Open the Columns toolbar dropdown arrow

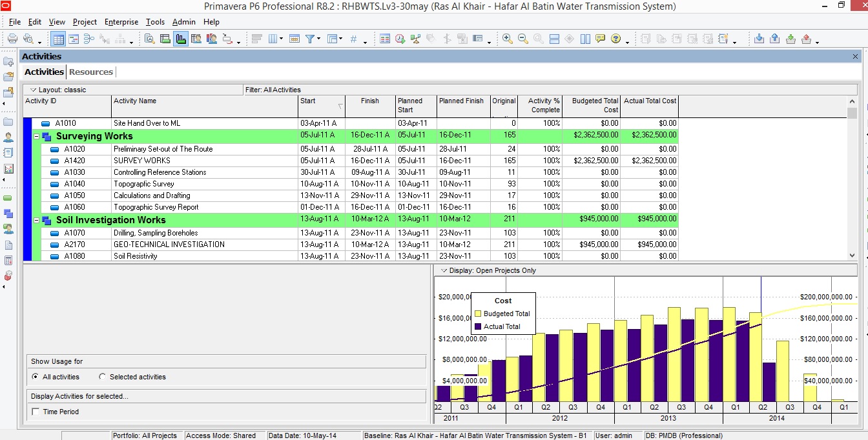pos(281,39)
